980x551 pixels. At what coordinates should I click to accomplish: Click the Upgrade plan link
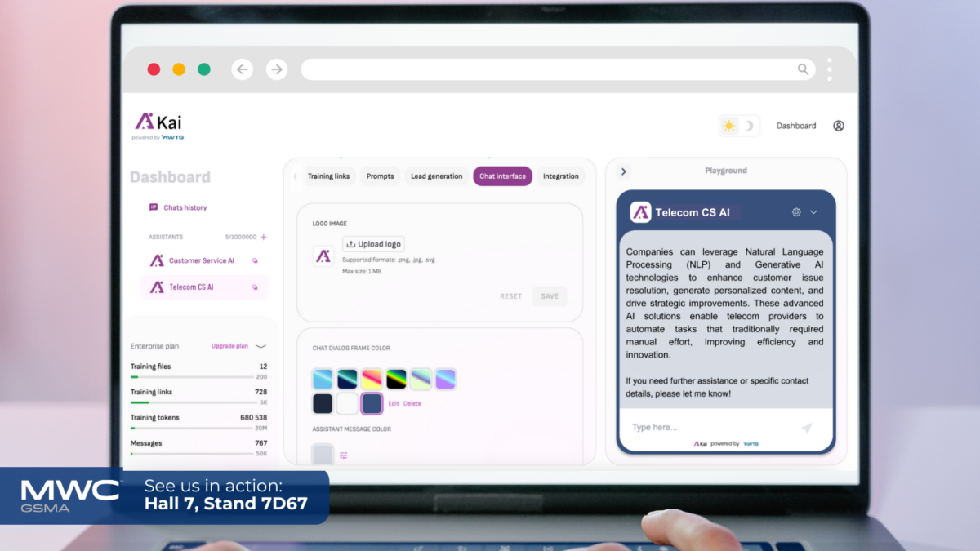229,346
